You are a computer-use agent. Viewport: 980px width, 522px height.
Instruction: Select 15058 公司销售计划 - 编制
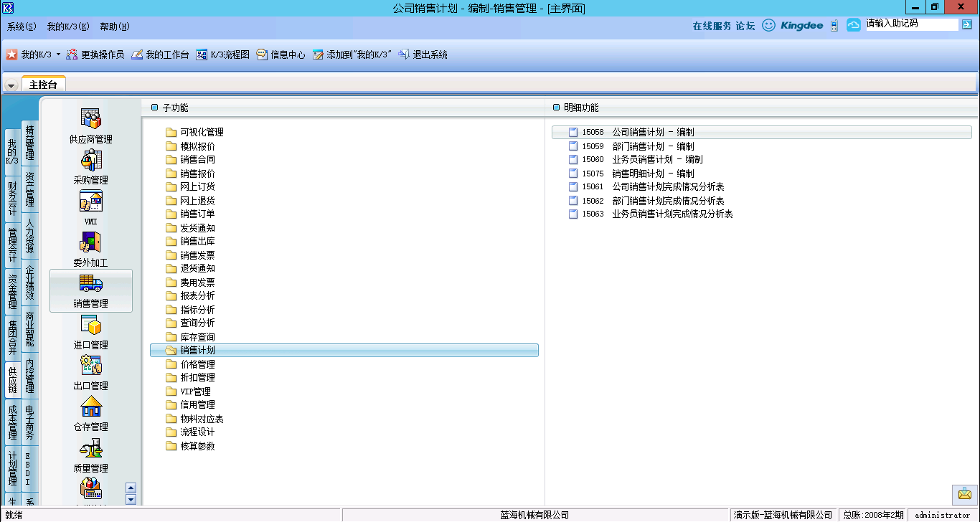pos(762,132)
